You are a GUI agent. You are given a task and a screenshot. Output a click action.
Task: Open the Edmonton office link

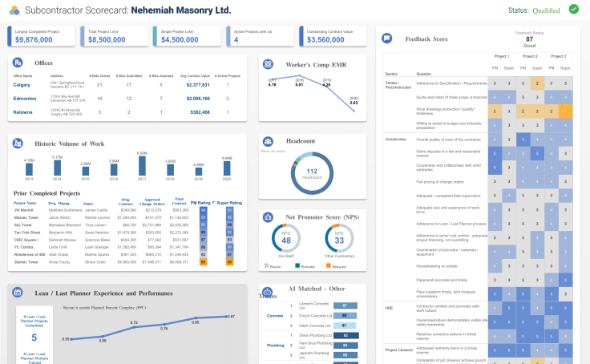25,98
